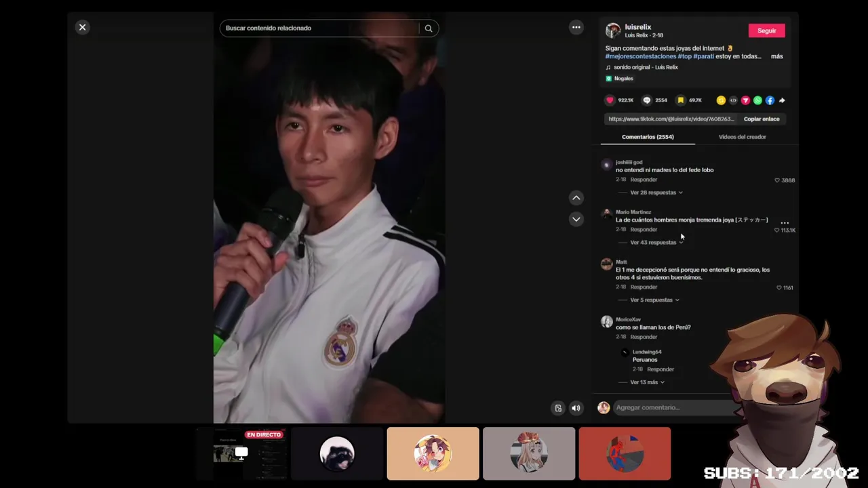
Task: Select the red Spider-Man avatar tile
Action: tap(625, 453)
